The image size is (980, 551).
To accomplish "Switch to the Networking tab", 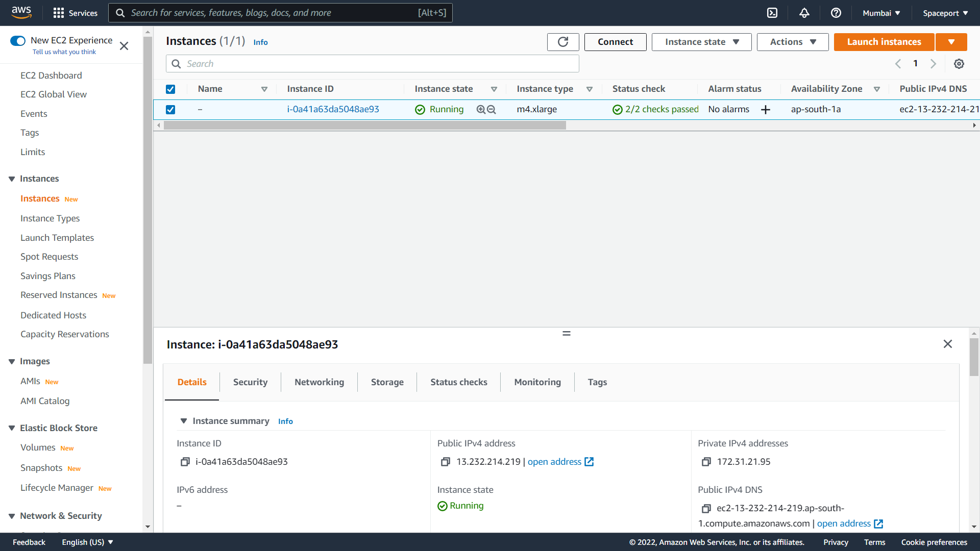I will (319, 382).
